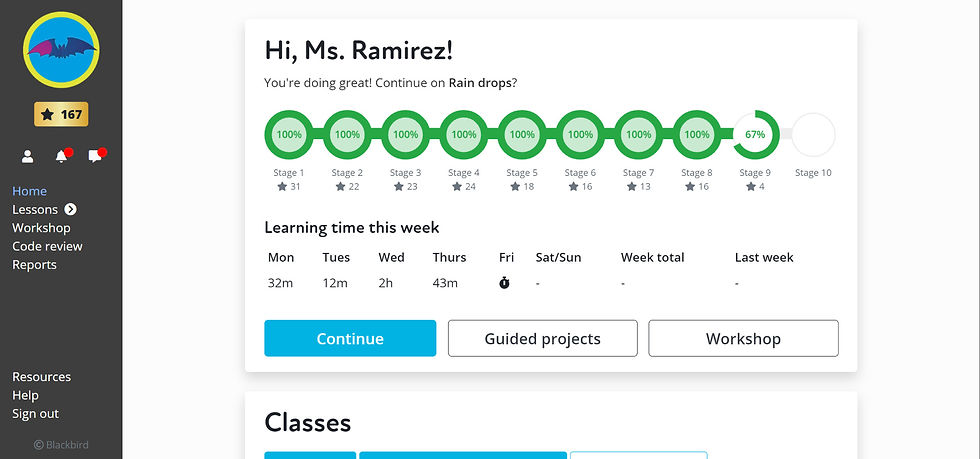
Task: Open the Resources link
Action: tap(42, 376)
